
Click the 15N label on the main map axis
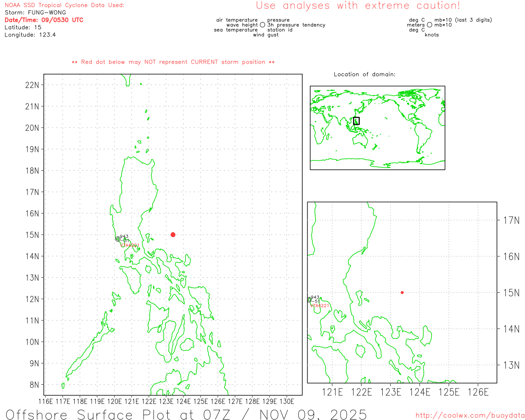[32, 235]
